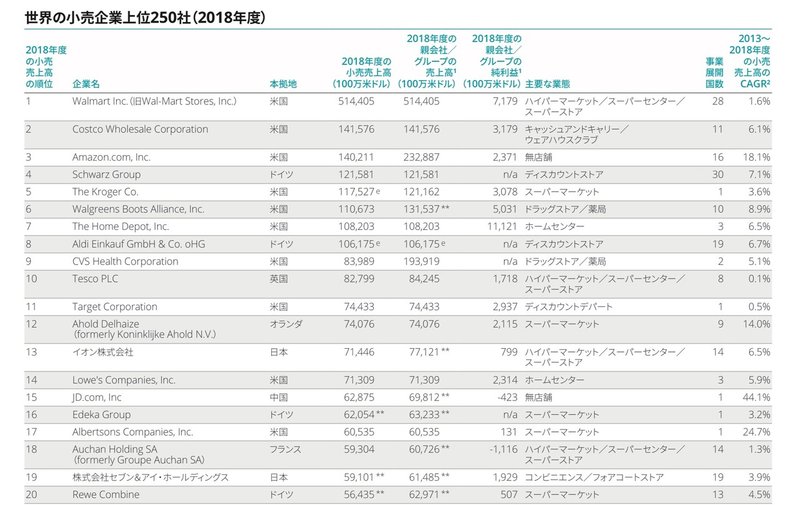This screenshot has height=505, width=800.
Task: Click Amazon CAGR value 18.1%
Action: click(x=756, y=157)
